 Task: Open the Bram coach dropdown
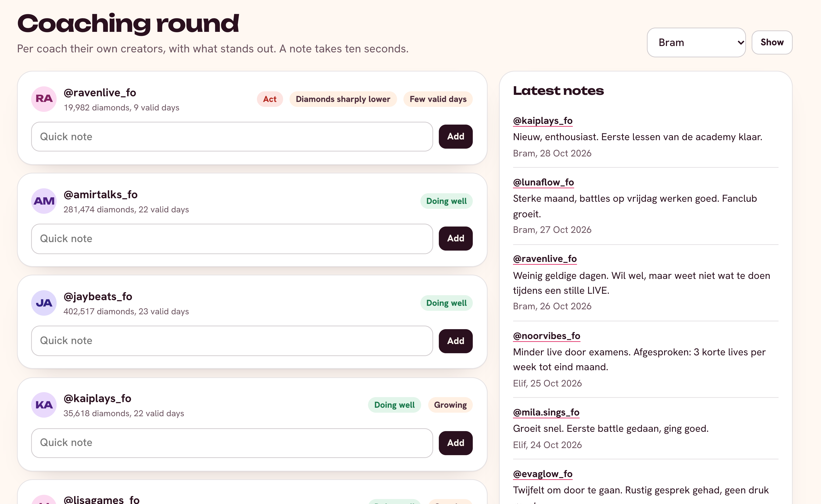[x=696, y=42]
